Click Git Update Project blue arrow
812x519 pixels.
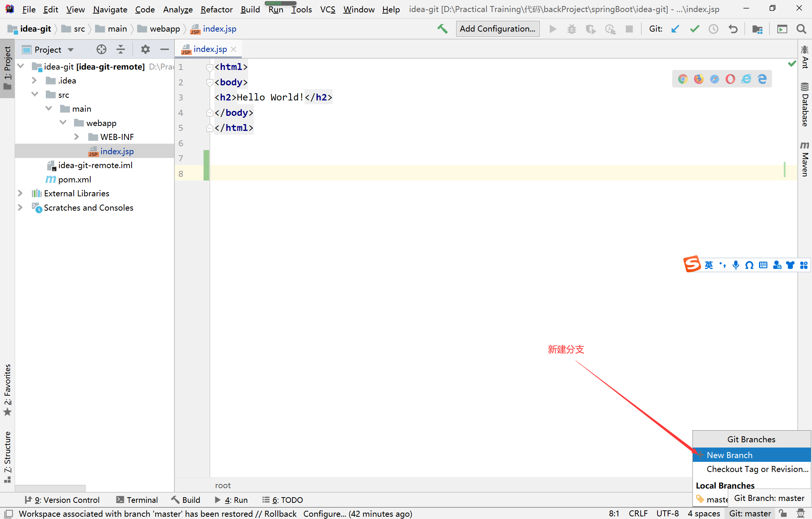coord(675,29)
